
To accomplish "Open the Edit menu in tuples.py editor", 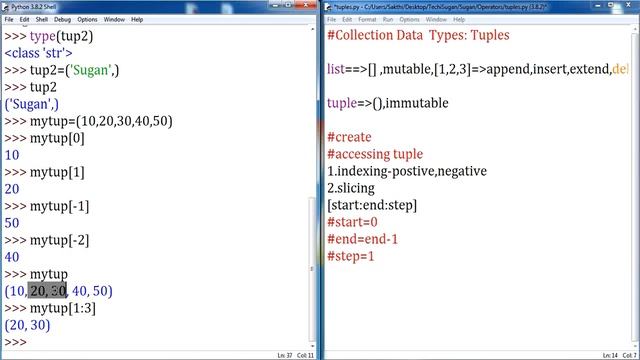I will [347, 20].
